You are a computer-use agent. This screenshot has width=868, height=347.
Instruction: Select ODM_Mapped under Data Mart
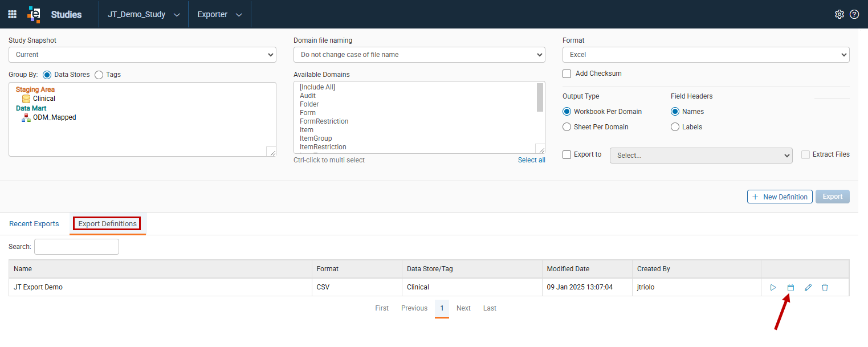click(54, 117)
